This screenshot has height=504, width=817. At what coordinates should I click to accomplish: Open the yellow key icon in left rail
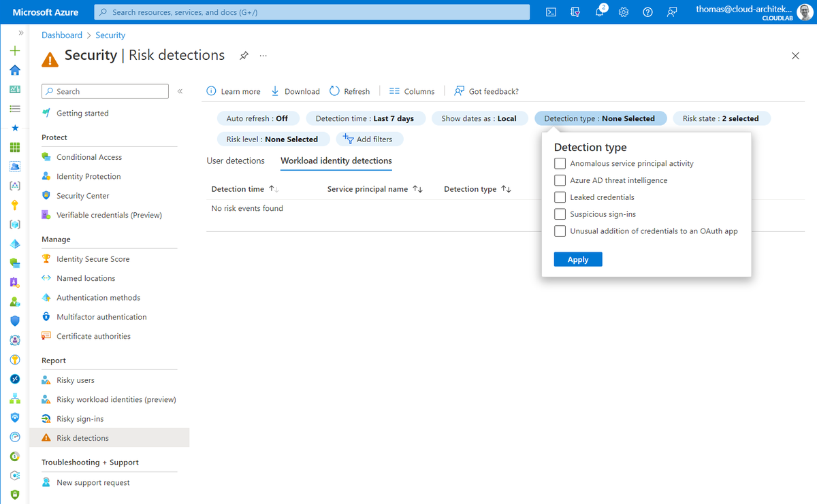pos(15,205)
